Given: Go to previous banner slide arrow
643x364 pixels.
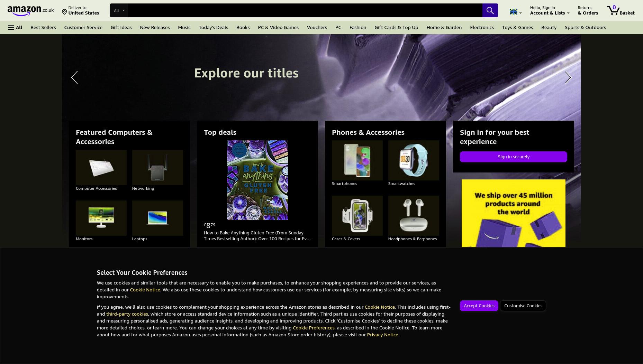Looking at the screenshot, I should (74, 77).
